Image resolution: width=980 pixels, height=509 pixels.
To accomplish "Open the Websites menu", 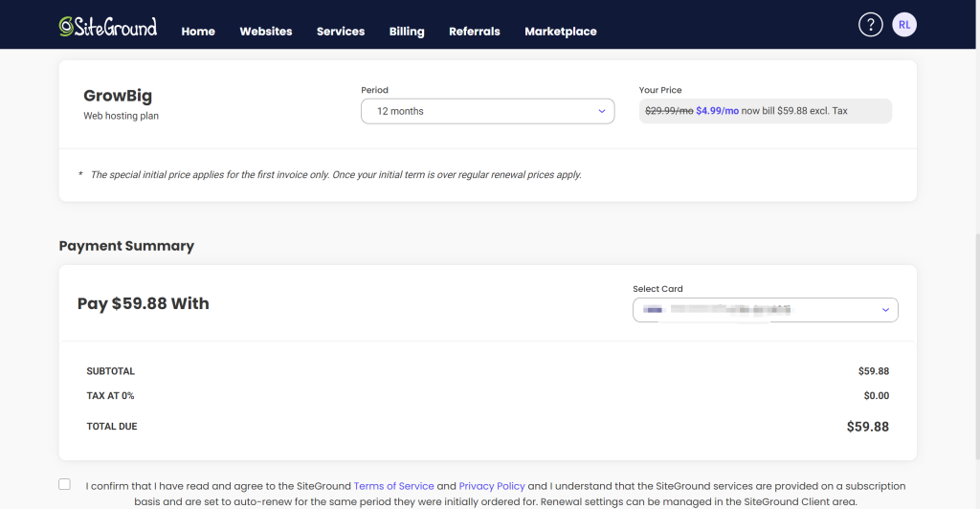I will tap(266, 32).
